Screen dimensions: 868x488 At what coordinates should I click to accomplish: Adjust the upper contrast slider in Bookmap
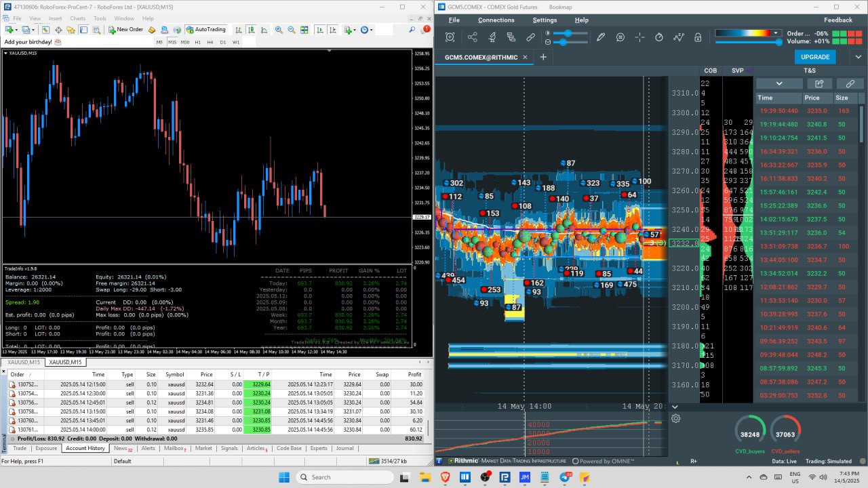tap(567, 33)
